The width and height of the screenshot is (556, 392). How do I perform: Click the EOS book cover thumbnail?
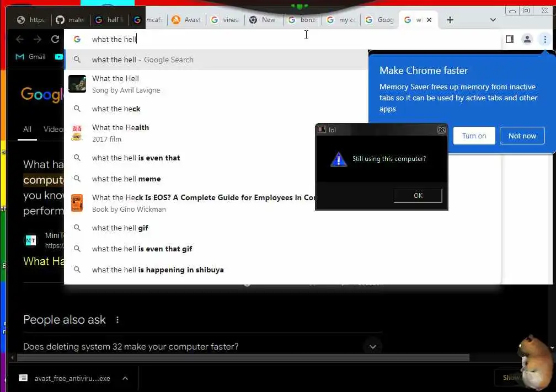tap(77, 203)
